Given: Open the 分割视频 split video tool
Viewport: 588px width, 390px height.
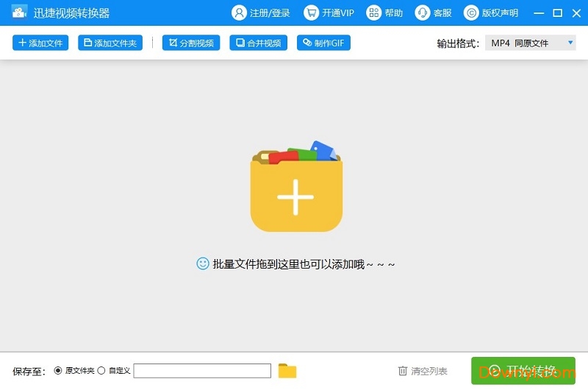Looking at the screenshot, I should [x=192, y=43].
